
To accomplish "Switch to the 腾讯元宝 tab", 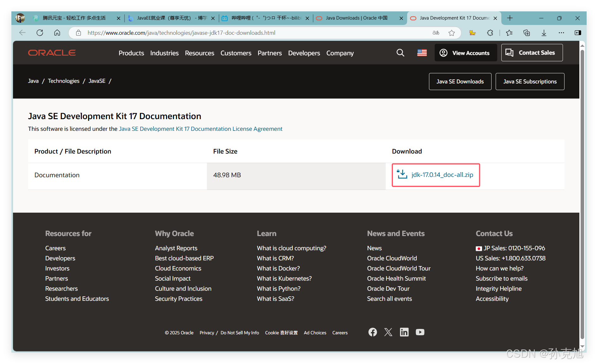I will (76, 18).
